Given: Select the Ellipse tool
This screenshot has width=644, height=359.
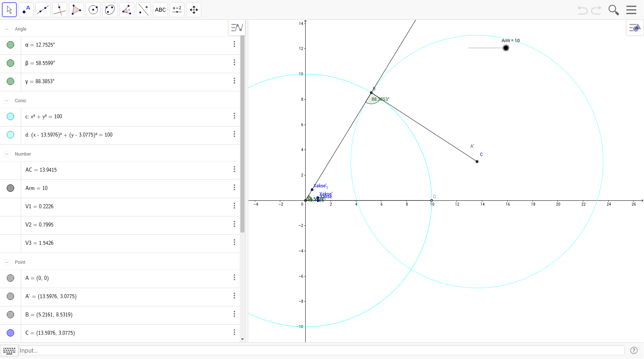Looking at the screenshot, I should (110, 10).
